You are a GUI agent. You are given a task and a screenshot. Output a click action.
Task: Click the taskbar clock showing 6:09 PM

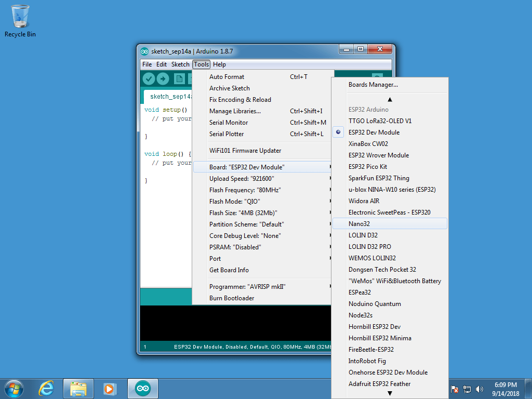(x=506, y=389)
